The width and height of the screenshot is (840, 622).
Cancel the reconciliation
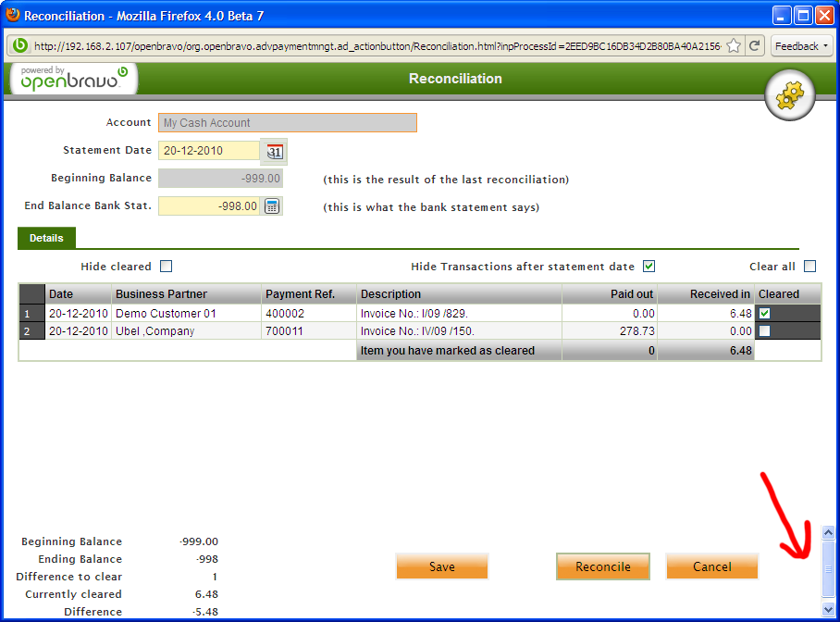(711, 566)
